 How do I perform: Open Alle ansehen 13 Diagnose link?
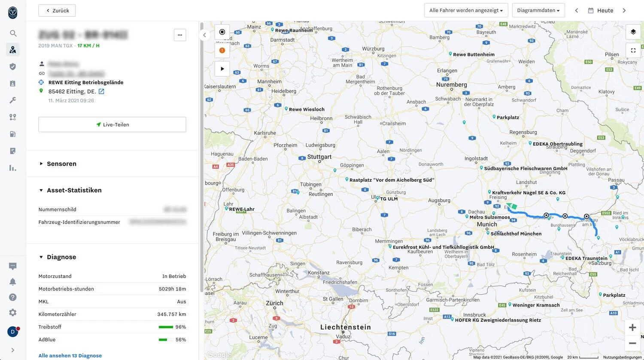pos(70,356)
